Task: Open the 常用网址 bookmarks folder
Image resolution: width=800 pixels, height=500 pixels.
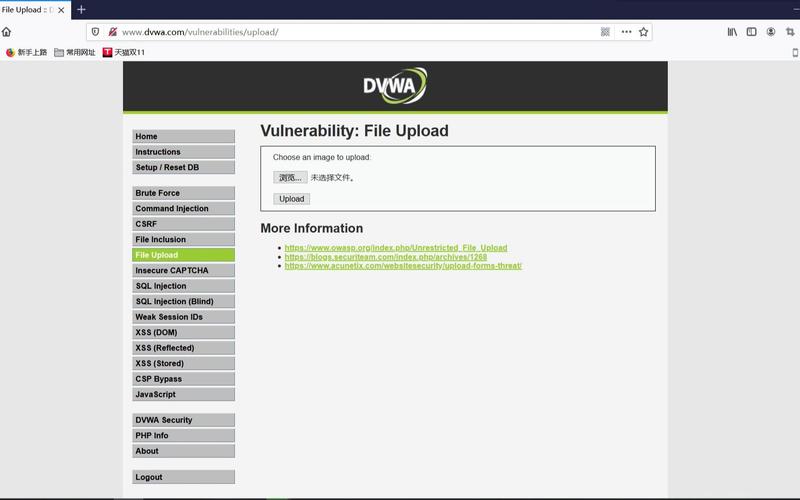Action: pyautogui.click(x=75, y=52)
